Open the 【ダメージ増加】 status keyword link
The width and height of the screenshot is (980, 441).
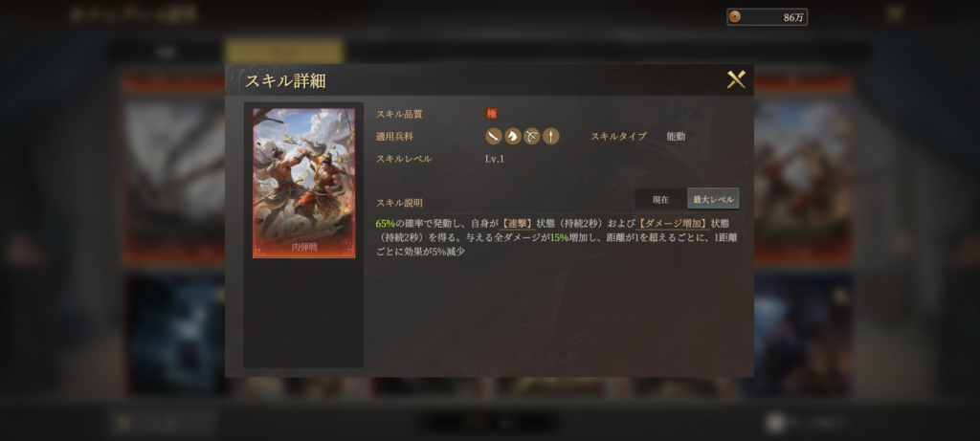click(x=673, y=223)
